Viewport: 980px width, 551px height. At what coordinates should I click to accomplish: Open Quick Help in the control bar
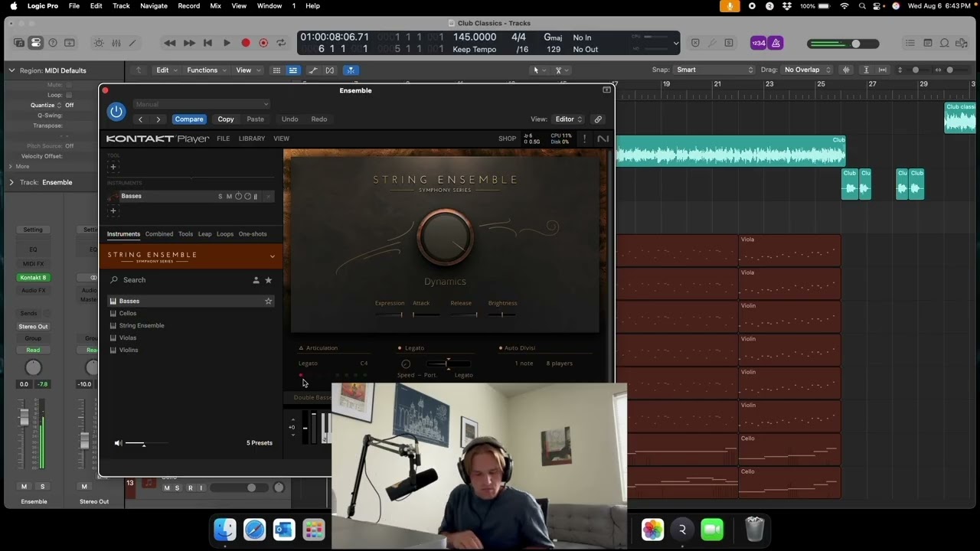[53, 43]
